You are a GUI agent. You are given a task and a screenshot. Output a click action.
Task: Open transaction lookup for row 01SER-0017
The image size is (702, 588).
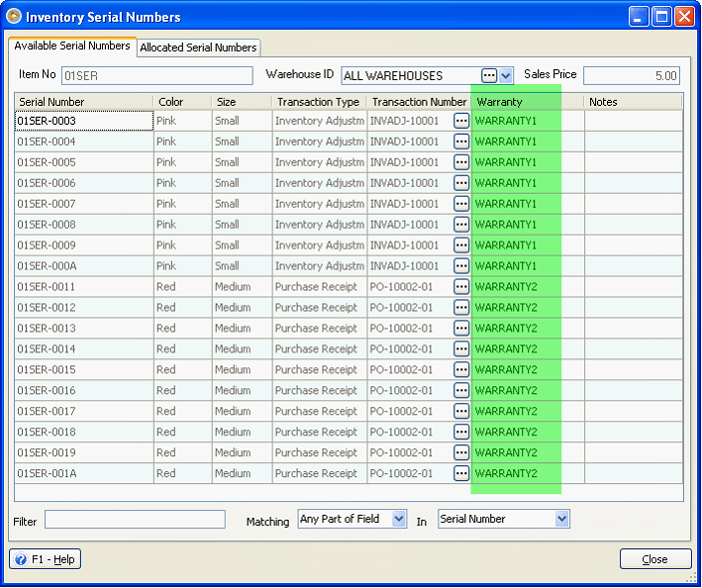click(x=461, y=411)
